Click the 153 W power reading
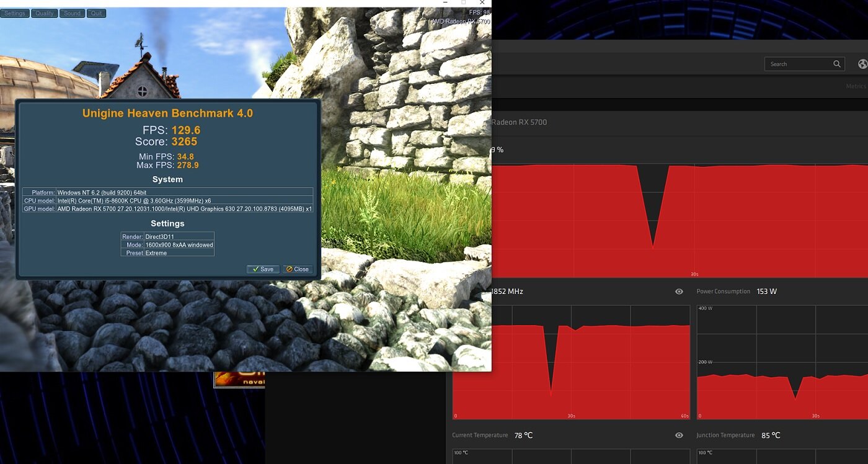This screenshot has width=868, height=464. click(767, 292)
